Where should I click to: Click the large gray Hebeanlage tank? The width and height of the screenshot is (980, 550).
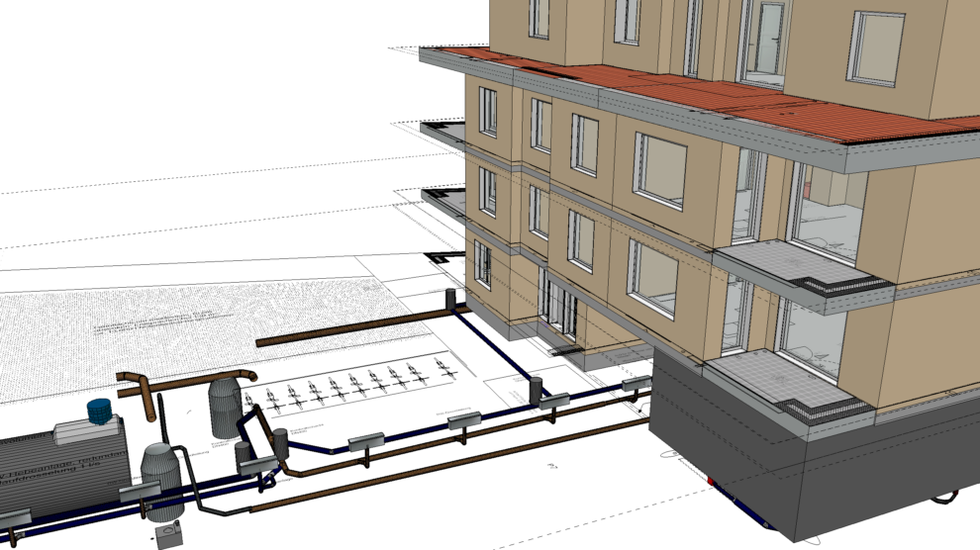click(x=59, y=467)
